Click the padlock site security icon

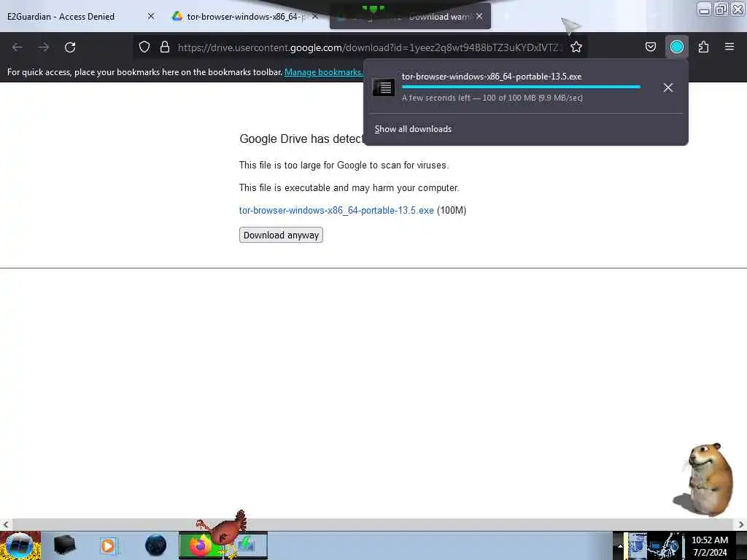tap(165, 47)
